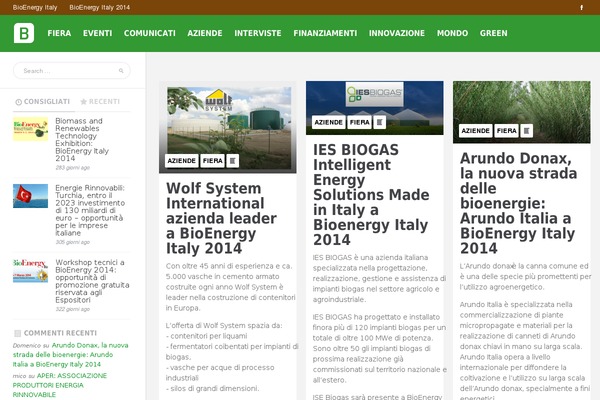
Task: Open APER Associazione Produttori Energia comment link
Action: 60,385
